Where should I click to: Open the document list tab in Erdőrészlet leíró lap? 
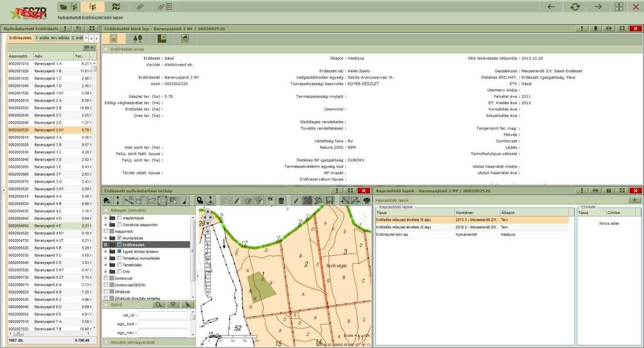click(x=114, y=38)
